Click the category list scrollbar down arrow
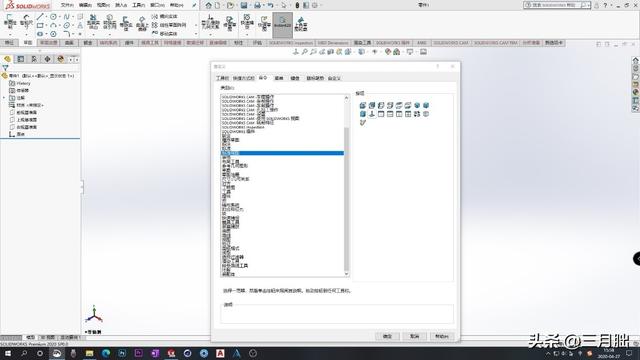The height and width of the screenshot is (360, 640). (347, 274)
